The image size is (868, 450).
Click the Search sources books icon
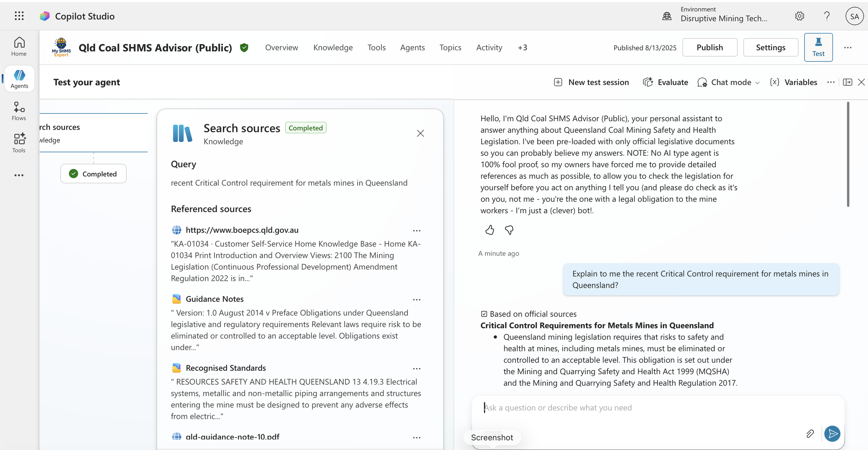pos(182,133)
